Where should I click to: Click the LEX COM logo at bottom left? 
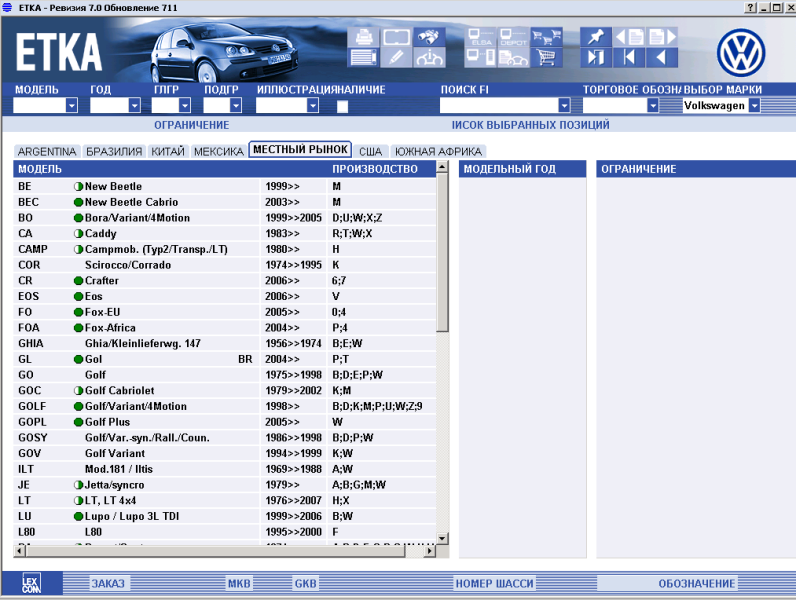pyautogui.click(x=31, y=583)
